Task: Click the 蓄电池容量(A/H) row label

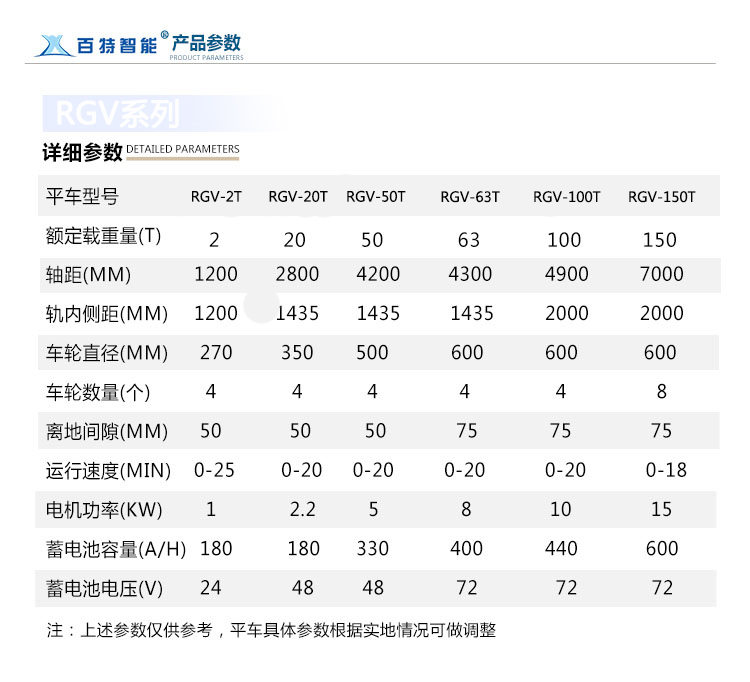Action: point(115,549)
